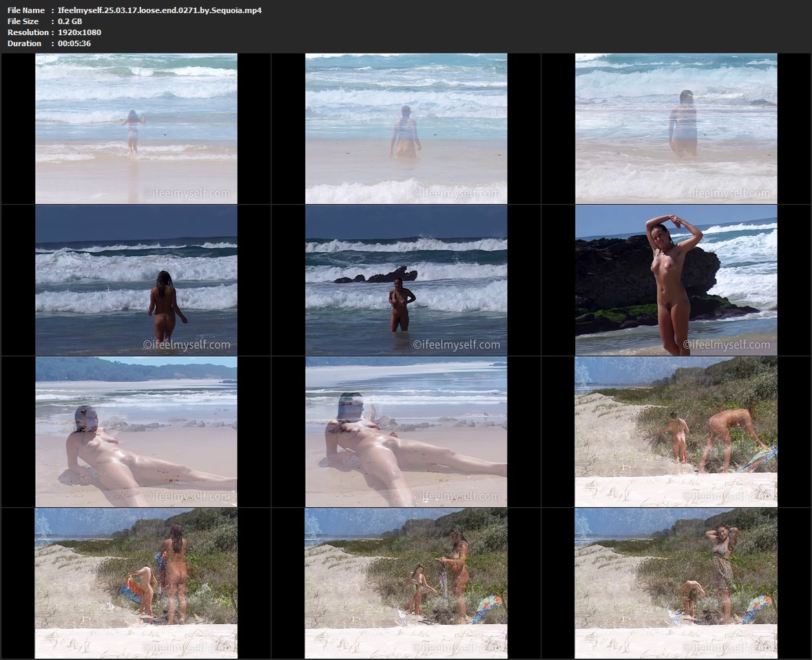Click the "Duration" label
Viewport: 812px width, 660px height.
24,43
